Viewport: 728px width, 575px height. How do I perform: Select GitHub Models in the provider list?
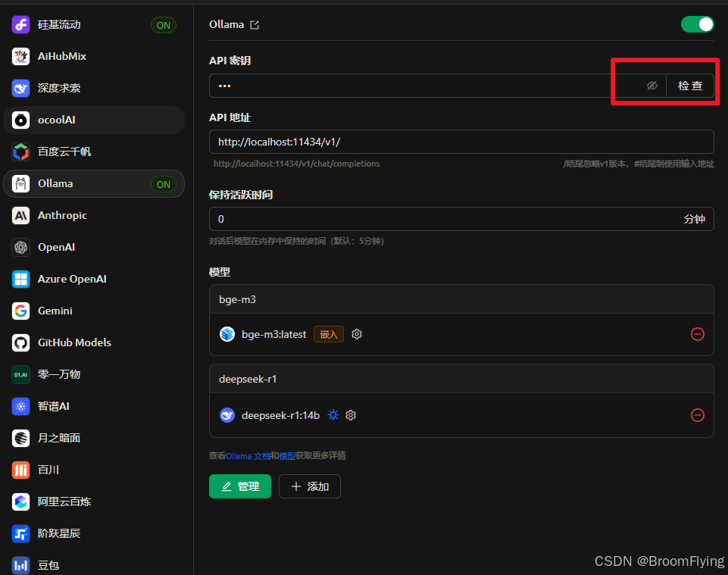94,342
